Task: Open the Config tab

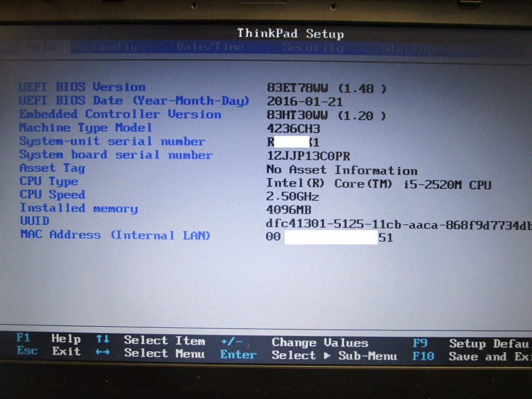Action: [115, 47]
